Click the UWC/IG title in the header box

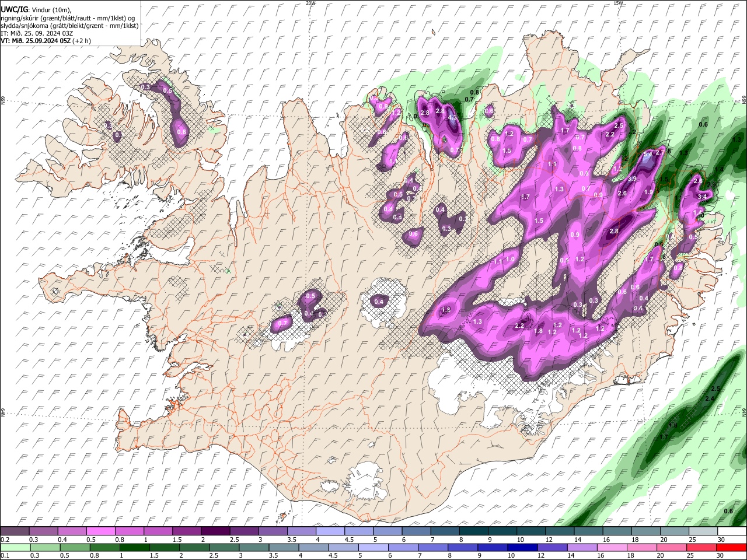14,9
